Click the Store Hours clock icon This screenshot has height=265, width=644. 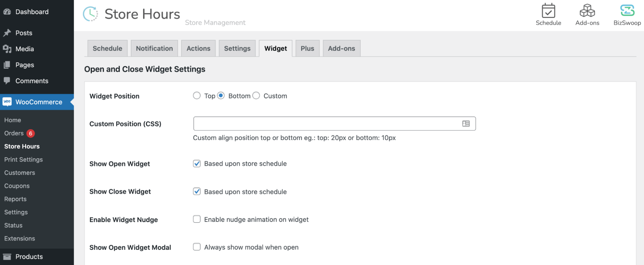91,14
